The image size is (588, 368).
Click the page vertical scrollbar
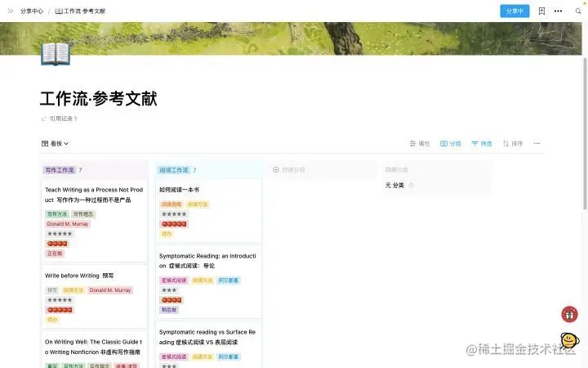(585, 134)
